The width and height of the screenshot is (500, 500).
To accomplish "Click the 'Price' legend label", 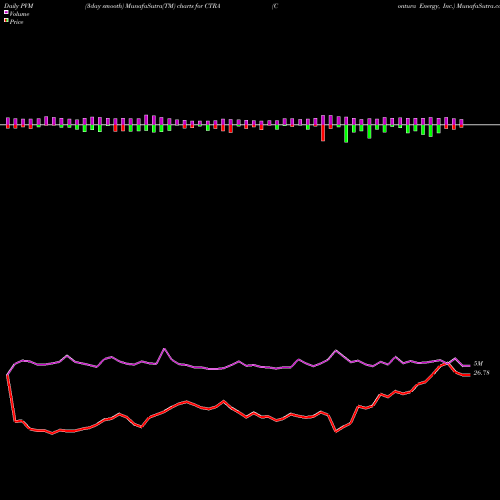I will click(x=16, y=22).
